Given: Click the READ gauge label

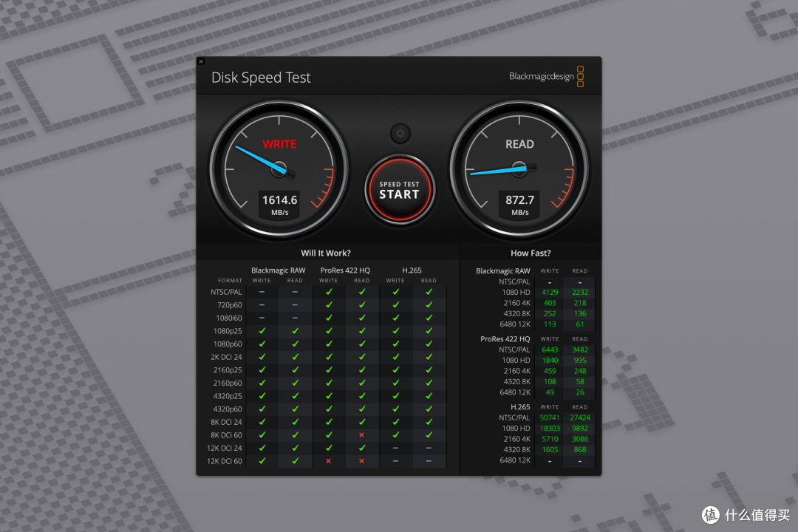Looking at the screenshot, I should pyautogui.click(x=519, y=144).
